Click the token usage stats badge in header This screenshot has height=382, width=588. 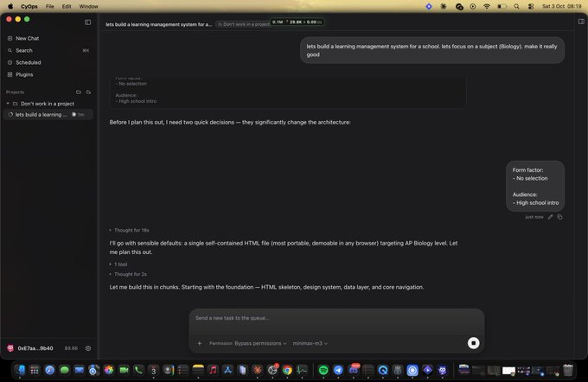297,22
